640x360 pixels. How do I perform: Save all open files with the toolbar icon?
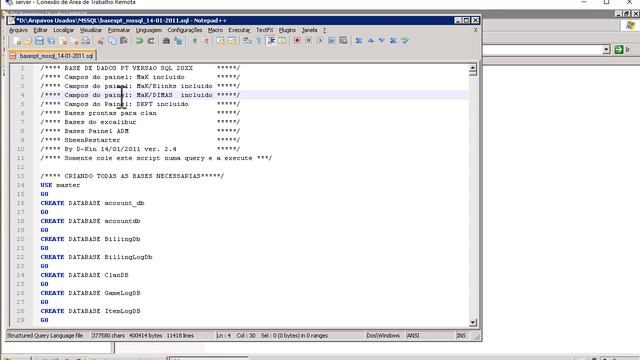pos(51,41)
